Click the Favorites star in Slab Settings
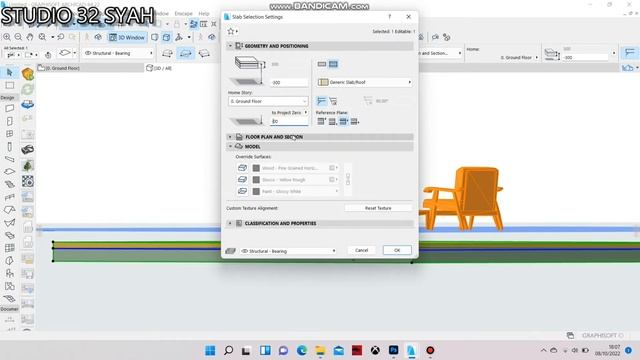 [x=231, y=31]
